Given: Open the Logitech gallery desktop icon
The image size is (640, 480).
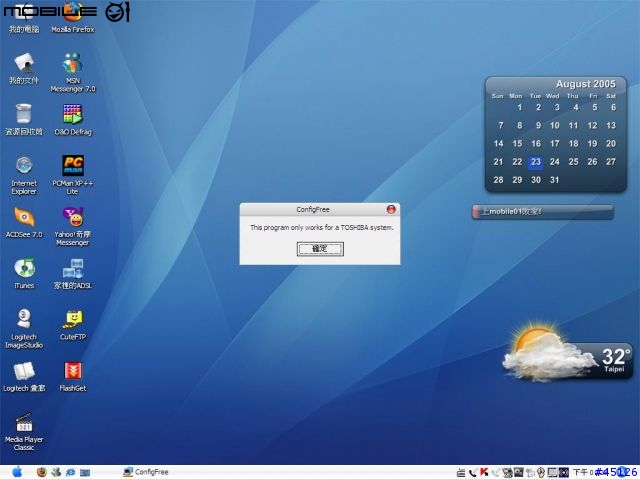Looking at the screenshot, I should (24, 376).
